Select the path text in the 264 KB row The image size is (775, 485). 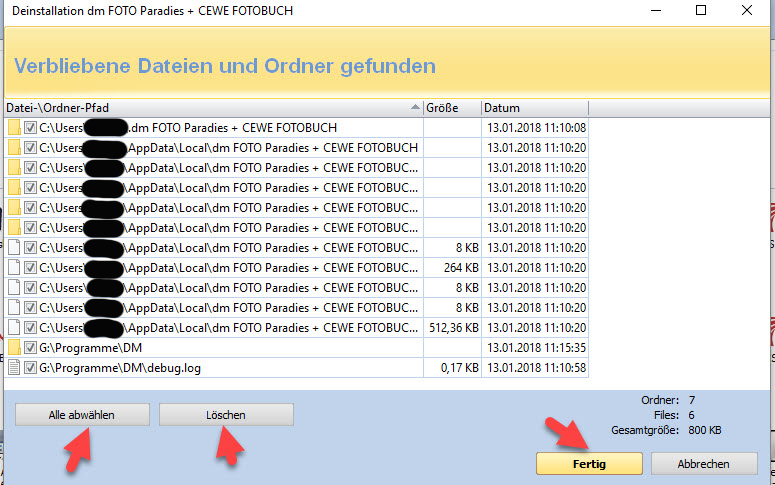pos(228,267)
